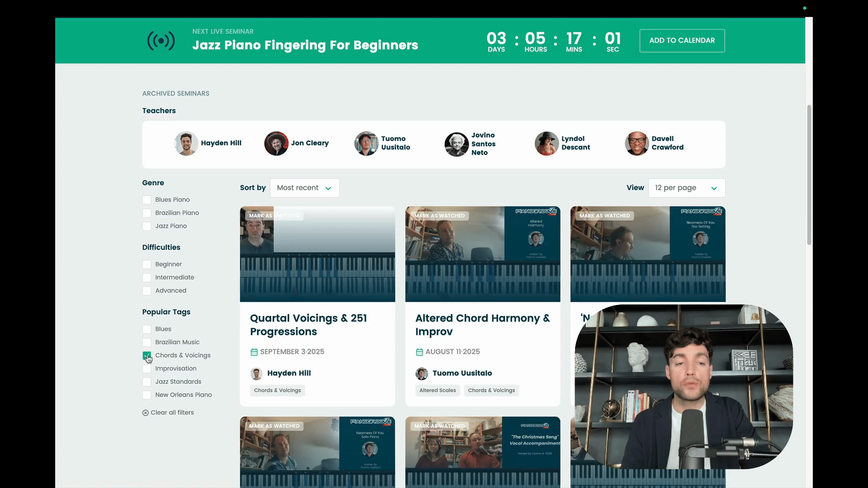This screenshot has height=488, width=868.
Task: Select Jovino Santos Neto's avatar
Action: tap(456, 144)
